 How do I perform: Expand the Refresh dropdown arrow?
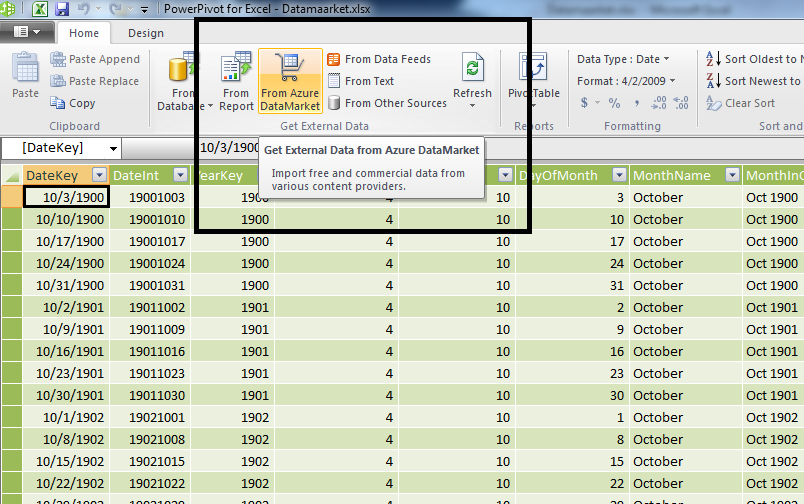coord(472,106)
